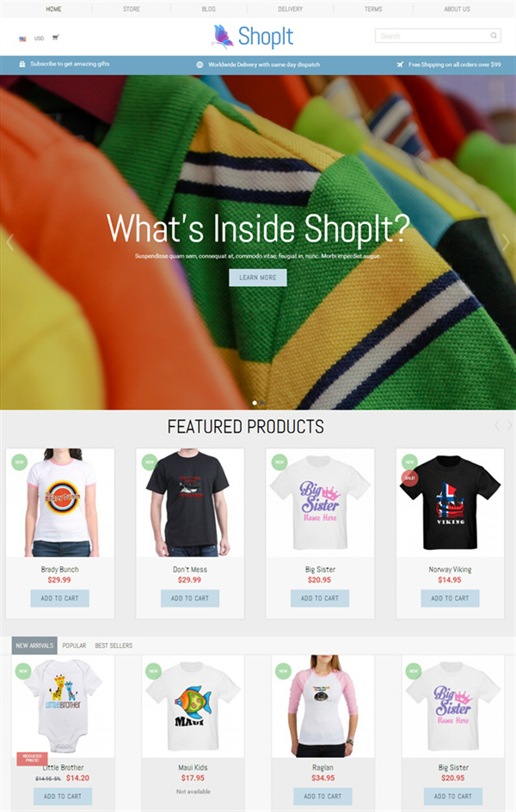
Task: Click the Norway Viking shirt thumbnail
Action: pyautogui.click(x=450, y=503)
